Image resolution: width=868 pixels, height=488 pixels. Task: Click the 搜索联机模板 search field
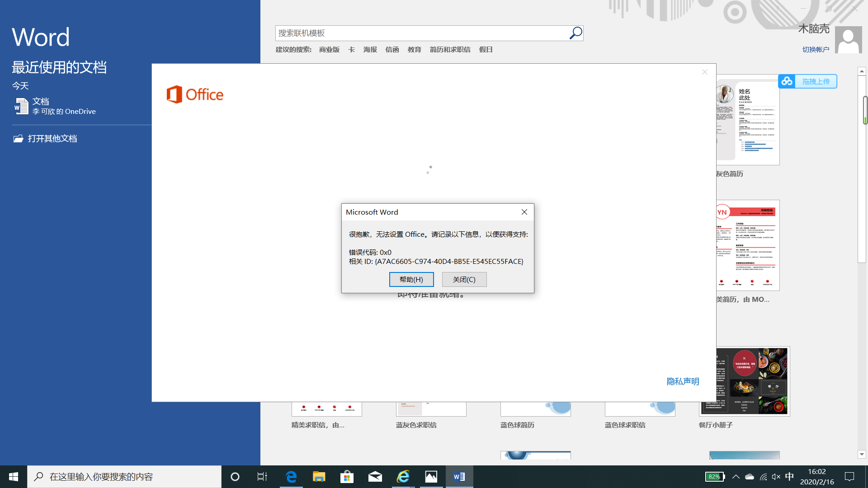[x=420, y=33]
